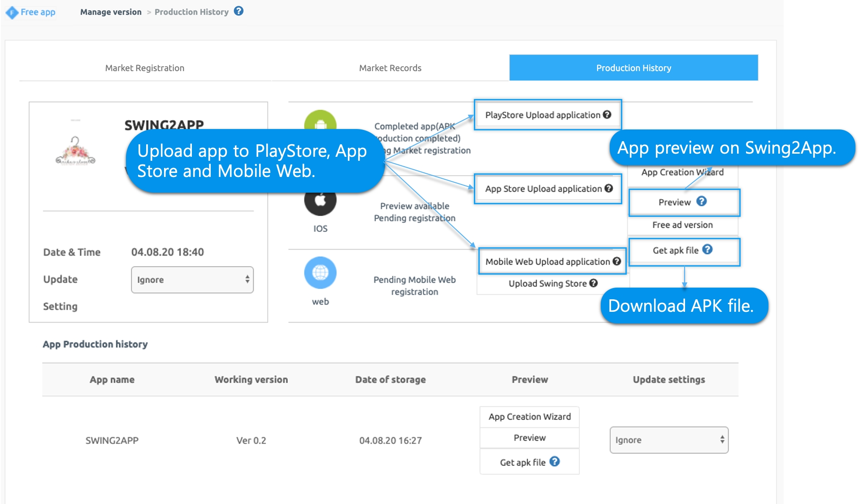Click the Pending Mobile Web registration text
Screen dimensions: 859x504
coord(415,285)
